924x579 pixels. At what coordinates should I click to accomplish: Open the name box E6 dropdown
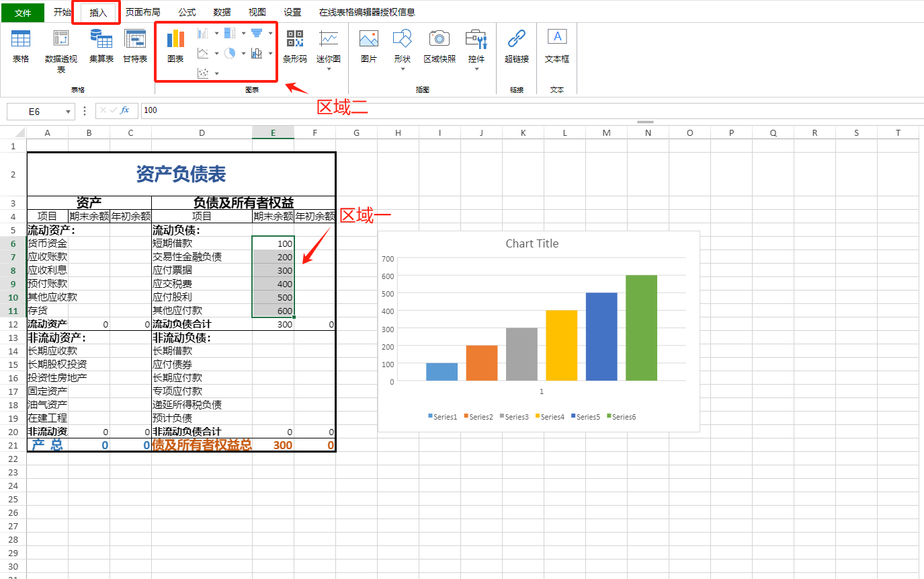68,112
